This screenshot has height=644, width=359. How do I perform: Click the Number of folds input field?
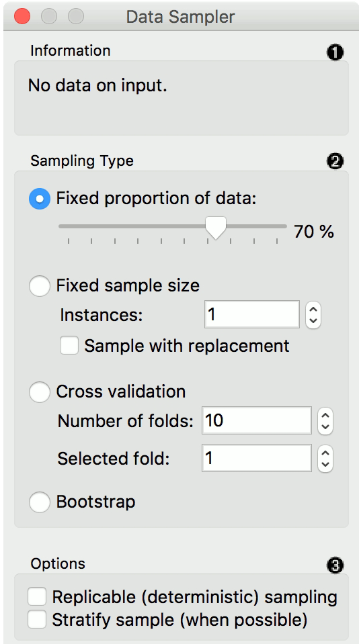point(257,420)
